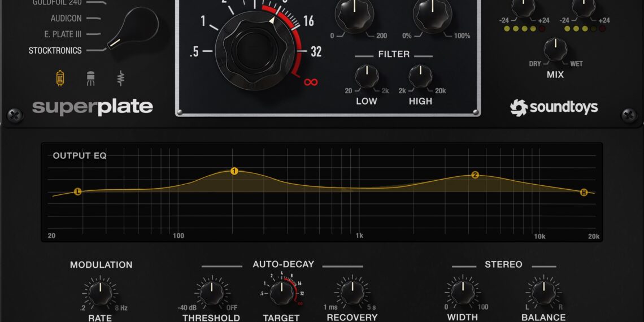Click the Auto-Decay THRESHOLD knob

(211, 293)
